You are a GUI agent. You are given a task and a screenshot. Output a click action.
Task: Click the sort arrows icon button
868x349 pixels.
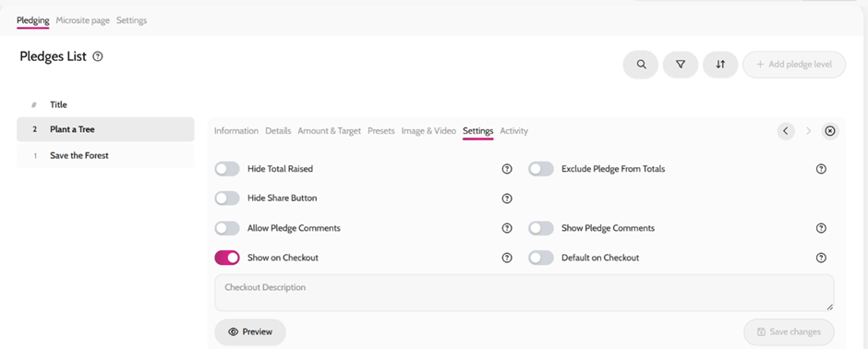click(x=720, y=65)
